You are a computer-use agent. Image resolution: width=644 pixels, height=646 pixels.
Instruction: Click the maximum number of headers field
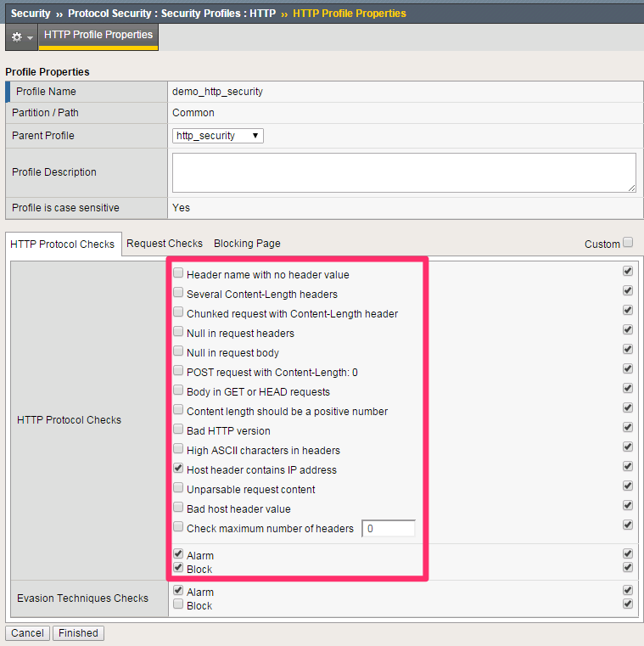pyautogui.click(x=389, y=529)
